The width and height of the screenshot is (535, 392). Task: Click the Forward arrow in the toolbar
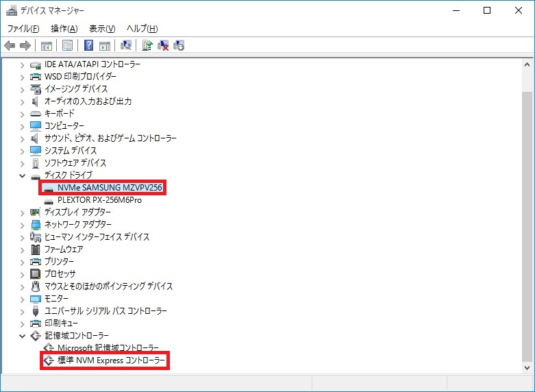tap(25, 45)
